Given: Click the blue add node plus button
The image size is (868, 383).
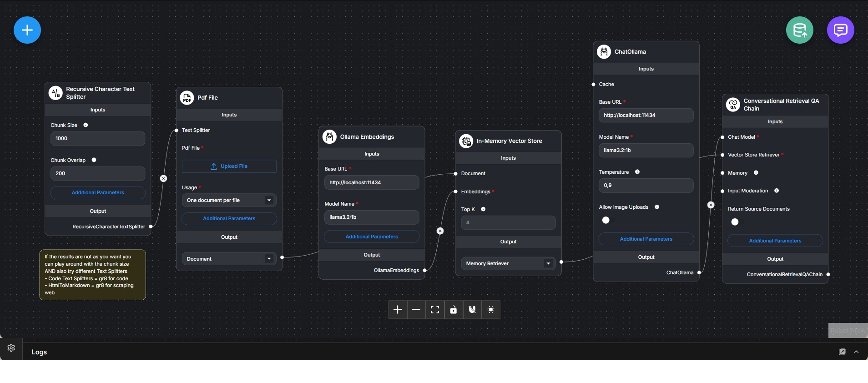Looking at the screenshot, I should pos(27,30).
